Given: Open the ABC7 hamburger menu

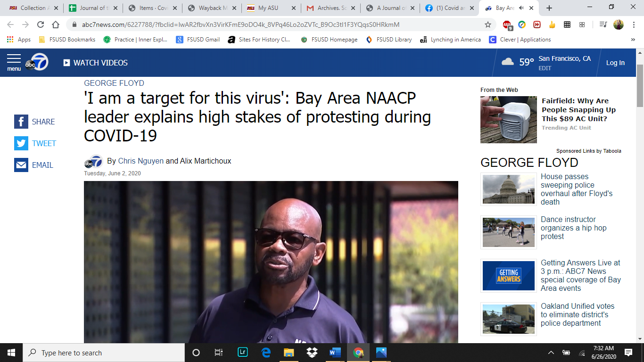Looking at the screenshot, I should (x=14, y=62).
